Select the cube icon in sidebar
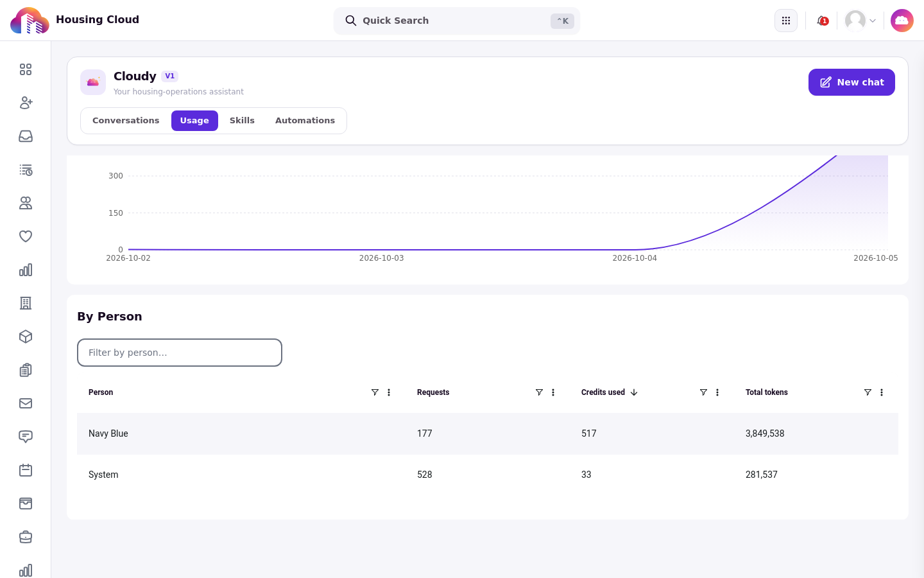 (26, 337)
